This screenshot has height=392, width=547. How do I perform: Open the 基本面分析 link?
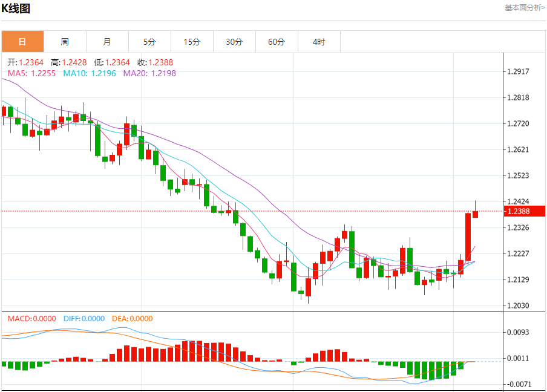[x=525, y=8]
